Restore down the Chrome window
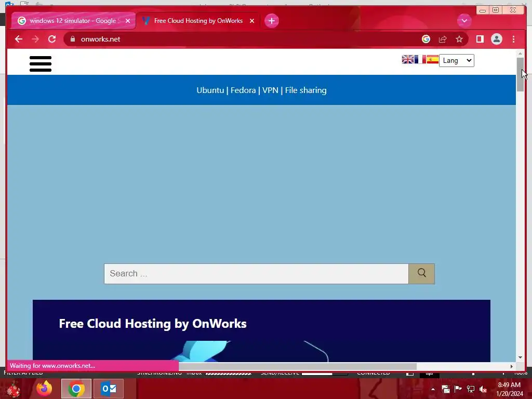 (496, 10)
